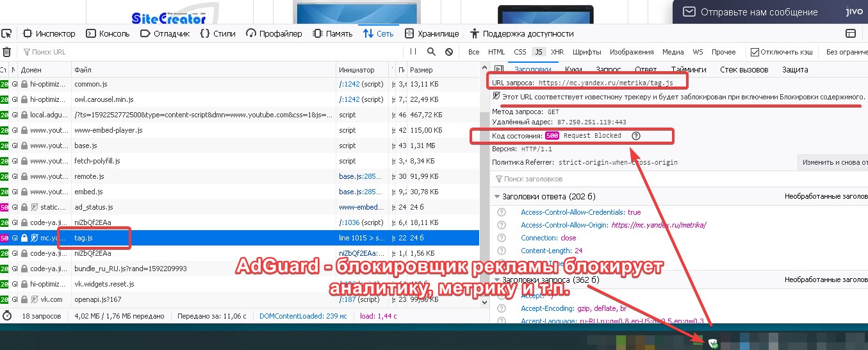This screenshot has width=868, height=350.
Task: Select the www-embed-player.js request
Action: (240, 130)
